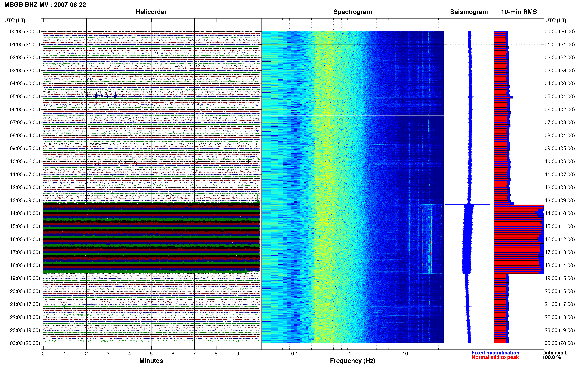
Task: Click the left 00:00 (20:00) top time label
Action: click(x=25, y=31)
